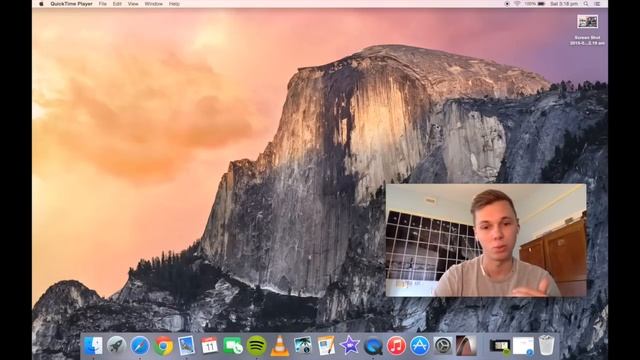Open the minimized white window in Dock
The height and width of the screenshot is (360, 640).
(523, 346)
